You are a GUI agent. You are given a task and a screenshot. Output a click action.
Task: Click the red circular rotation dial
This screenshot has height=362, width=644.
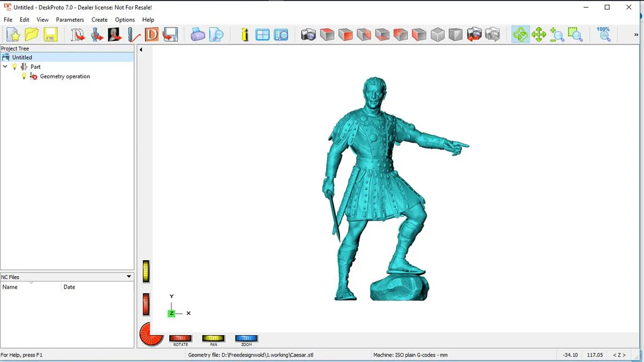(150, 334)
